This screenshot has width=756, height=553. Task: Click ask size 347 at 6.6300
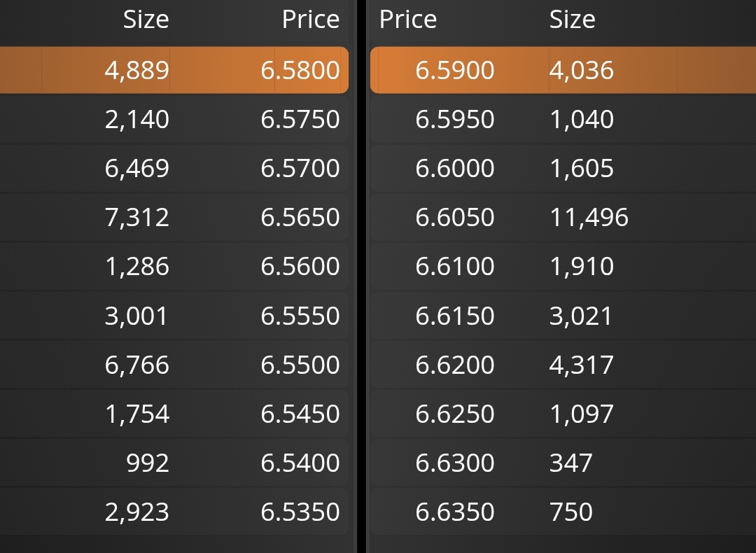point(571,463)
